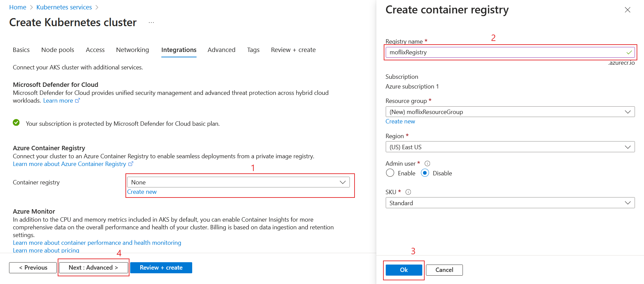Select the Integrations tab
This screenshot has width=644, height=284.
coord(179,50)
